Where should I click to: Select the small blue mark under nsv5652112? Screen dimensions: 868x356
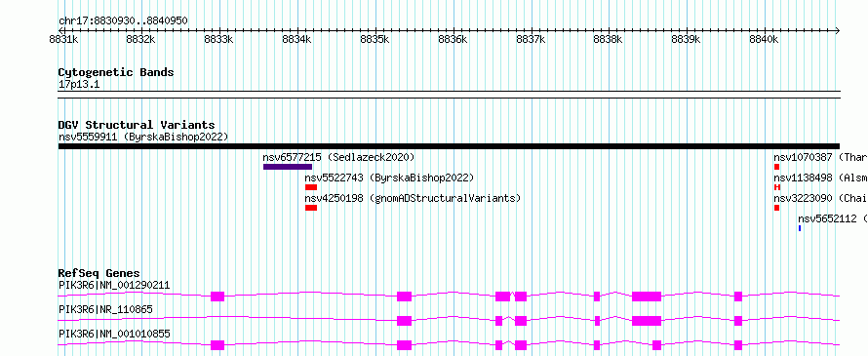(x=800, y=228)
